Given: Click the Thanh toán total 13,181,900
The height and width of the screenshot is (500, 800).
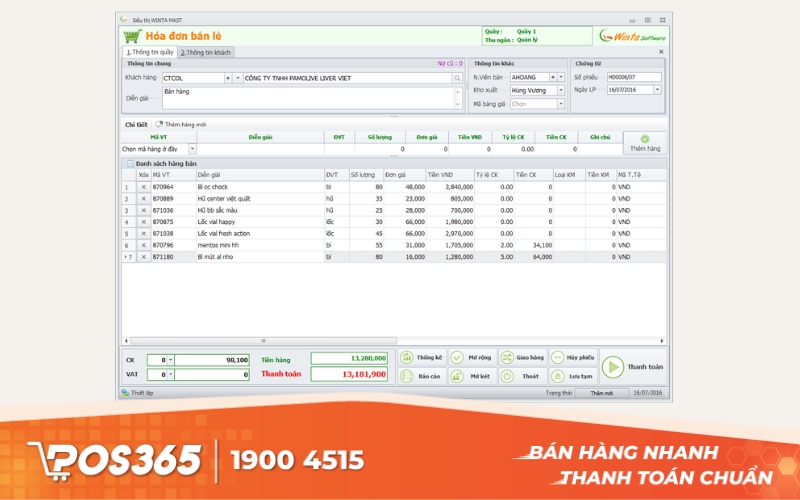Looking at the screenshot, I should point(349,374).
